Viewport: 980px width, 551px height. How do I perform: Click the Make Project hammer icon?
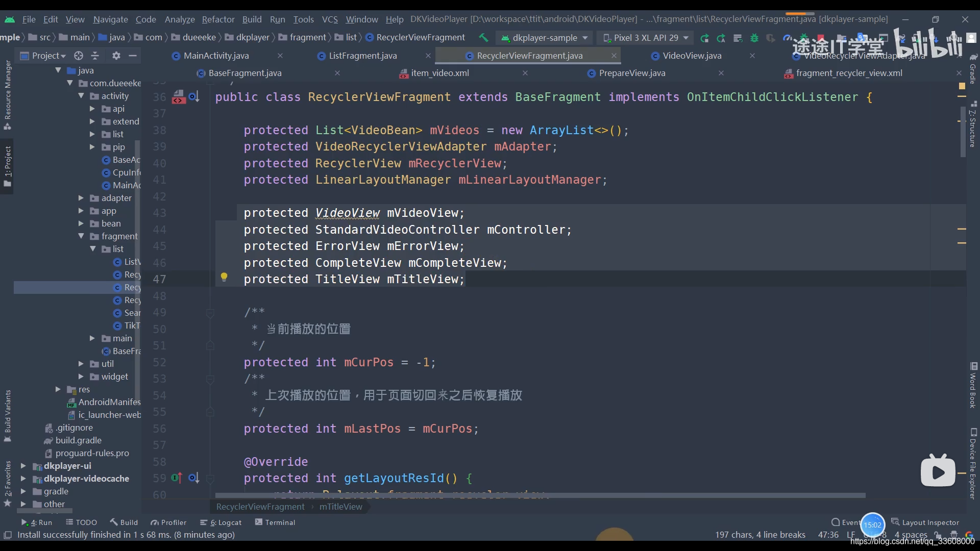point(483,38)
